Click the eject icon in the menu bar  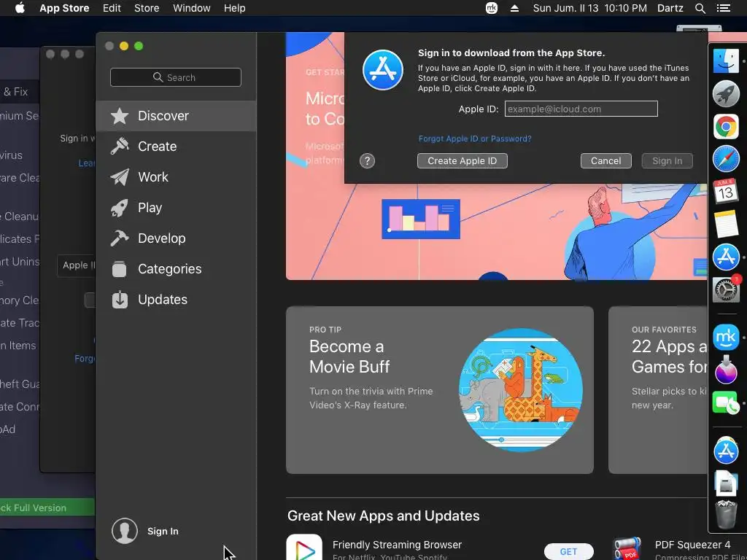pos(514,8)
